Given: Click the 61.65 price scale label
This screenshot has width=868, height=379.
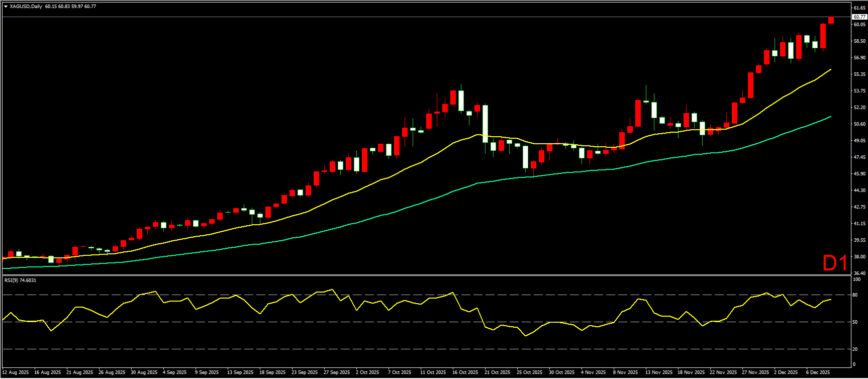Looking at the screenshot, I should [859, 8].
